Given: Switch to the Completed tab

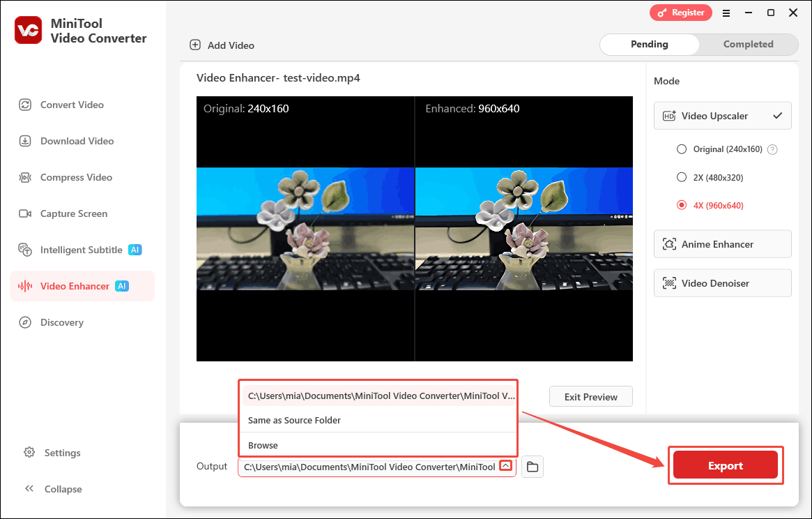Looking at the screenshot, I should point(748,44).
